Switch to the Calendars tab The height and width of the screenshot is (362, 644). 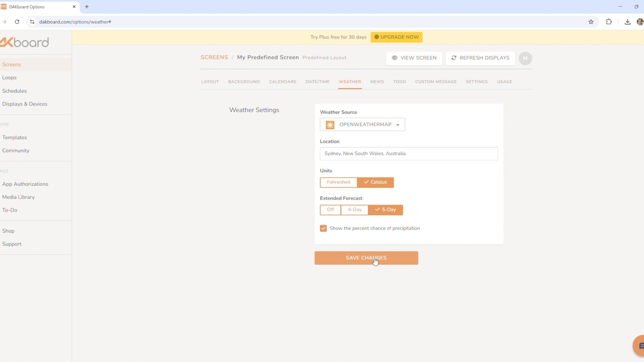pyautogui.click(x=282, y=82)
